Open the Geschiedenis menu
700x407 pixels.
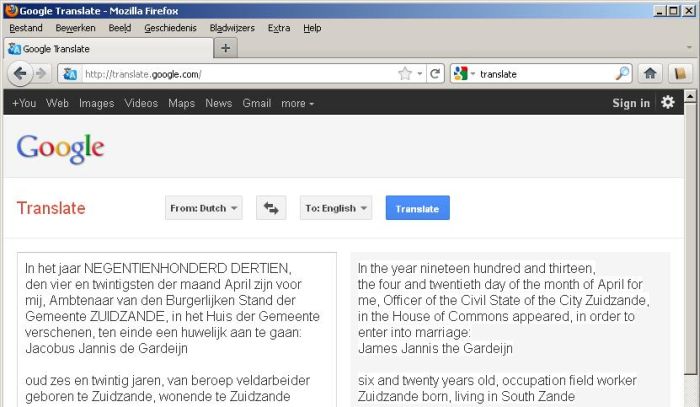click(170, 28)
